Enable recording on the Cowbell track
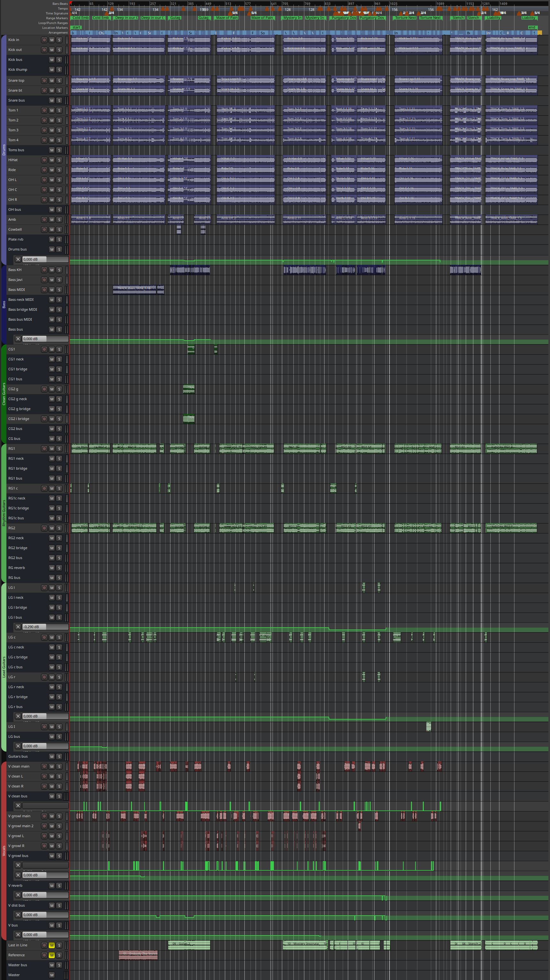Screen dimensions: 550x980 point(44,230)
